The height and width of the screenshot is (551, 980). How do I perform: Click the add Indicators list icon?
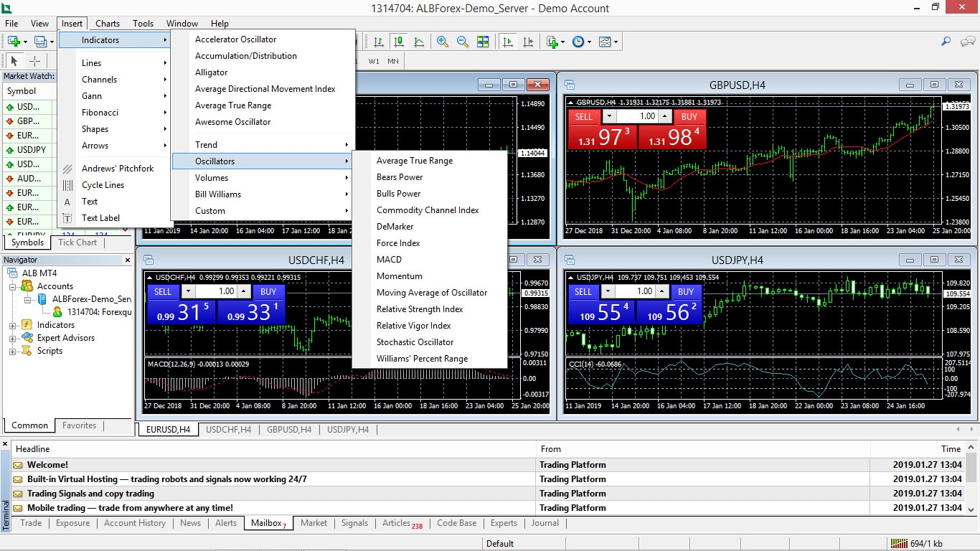point(552,42)
